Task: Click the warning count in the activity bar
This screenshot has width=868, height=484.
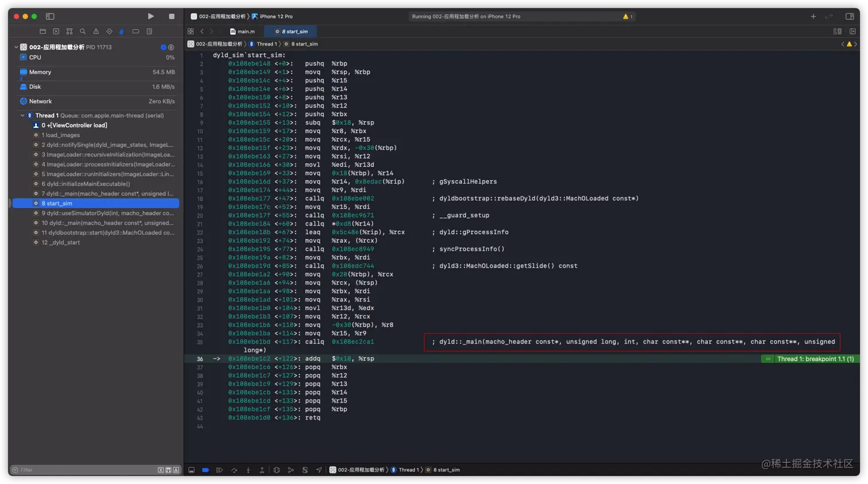Action: (x=627, y=17)
